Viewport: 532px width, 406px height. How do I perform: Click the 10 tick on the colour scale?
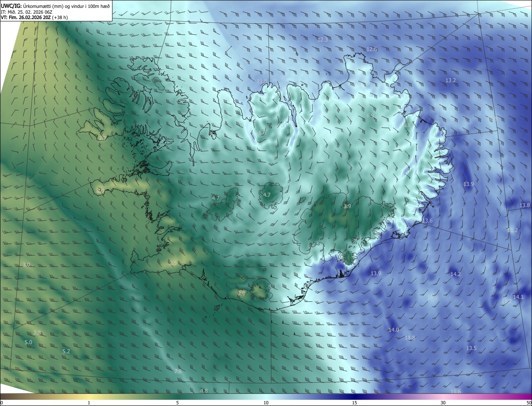pyautogui.click(x=266, y=403)
